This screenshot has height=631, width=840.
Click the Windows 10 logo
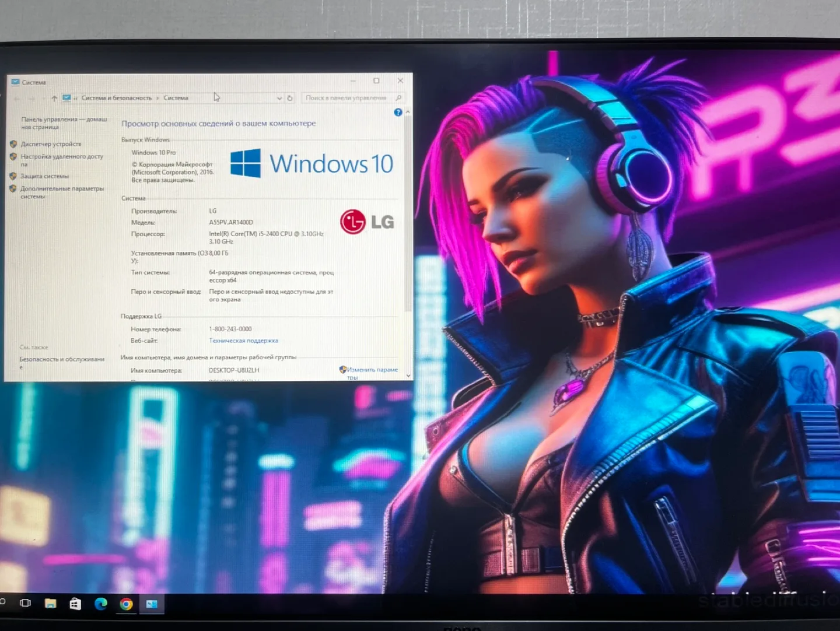point(311,163)
